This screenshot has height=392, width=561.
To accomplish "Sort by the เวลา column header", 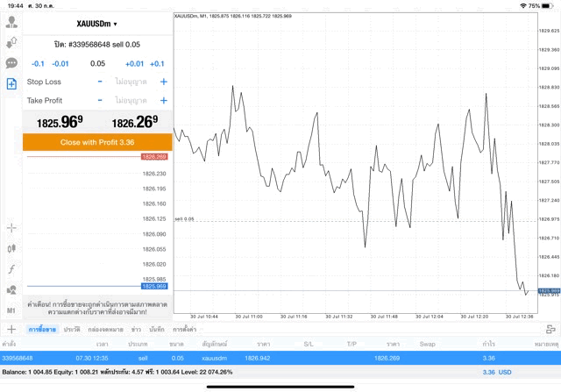I will pyautogui.click(x=102, y=344).
